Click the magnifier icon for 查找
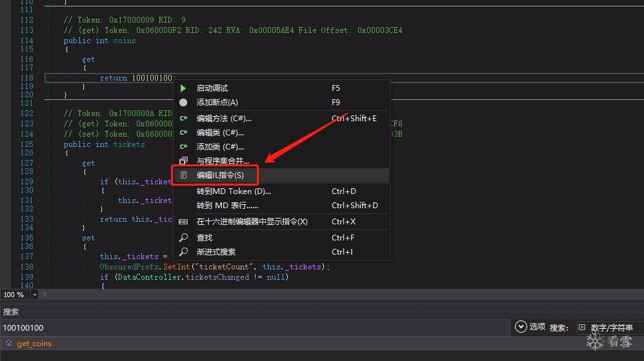 183,238
